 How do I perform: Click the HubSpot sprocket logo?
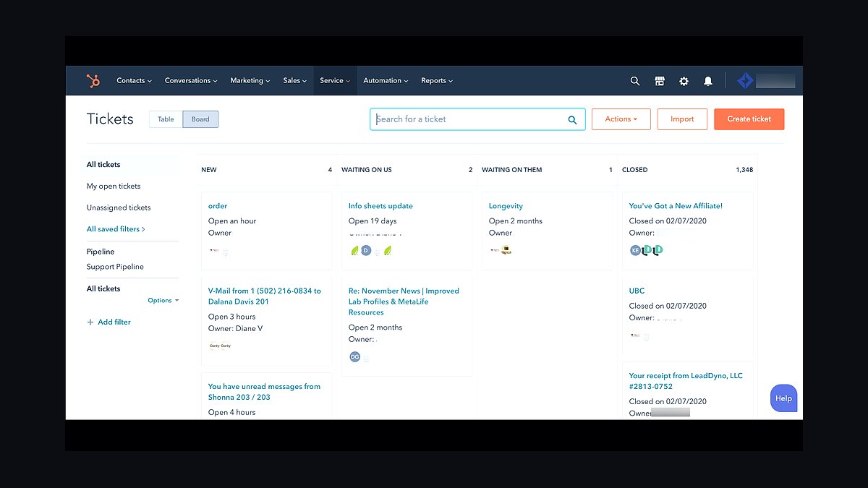click(x=93, y=80)
